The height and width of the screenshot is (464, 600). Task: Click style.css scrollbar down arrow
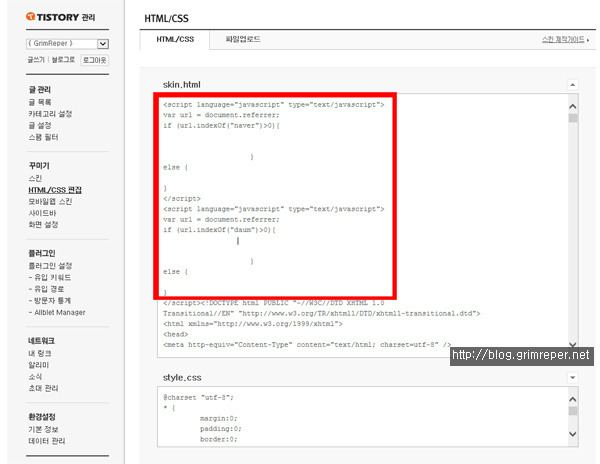point(573,434)
